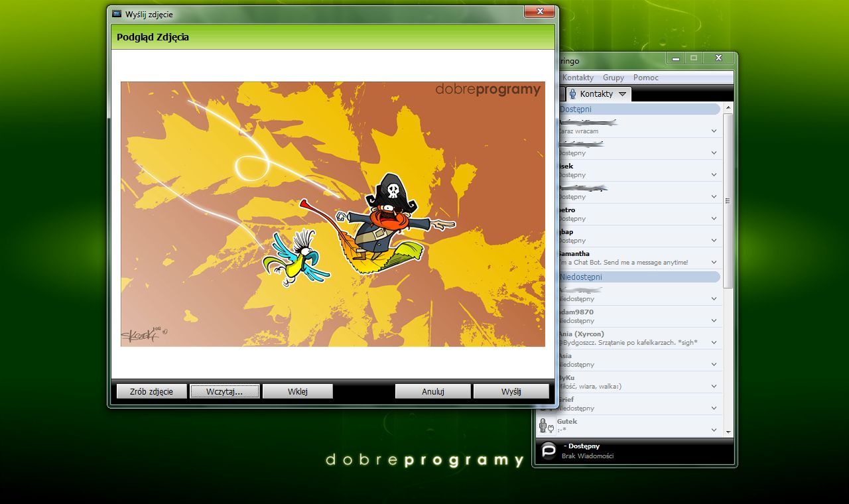Click the Wyślij zdjęcie dialog title bar icon
The image size is (849, 504).
pos(117,13)
